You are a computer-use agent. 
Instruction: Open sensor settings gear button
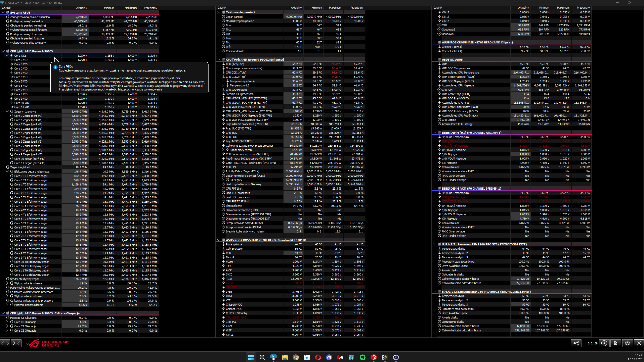click(x=627, y=343)
